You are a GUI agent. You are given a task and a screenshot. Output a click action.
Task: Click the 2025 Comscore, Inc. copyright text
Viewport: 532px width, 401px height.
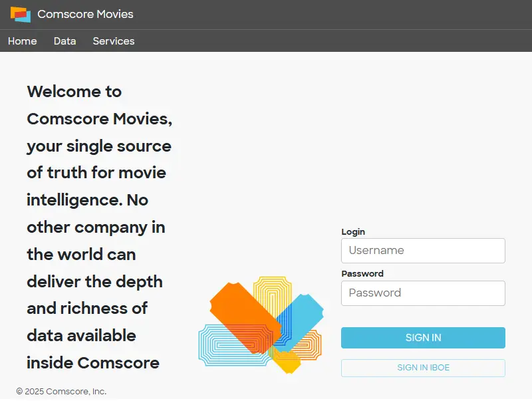pyautogui.click(x=61, y=392)
